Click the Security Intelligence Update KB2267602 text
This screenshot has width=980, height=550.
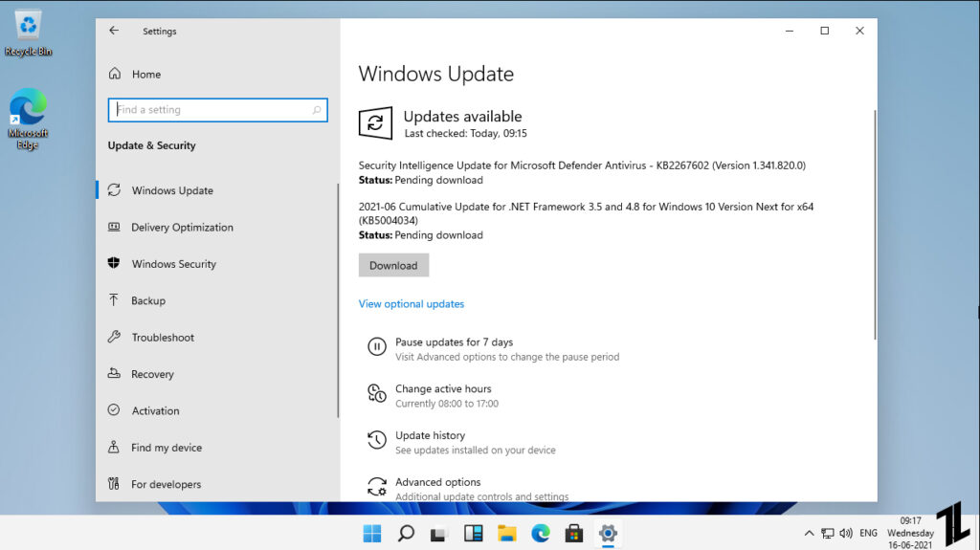pyautogui.click(x=582, y=165)
